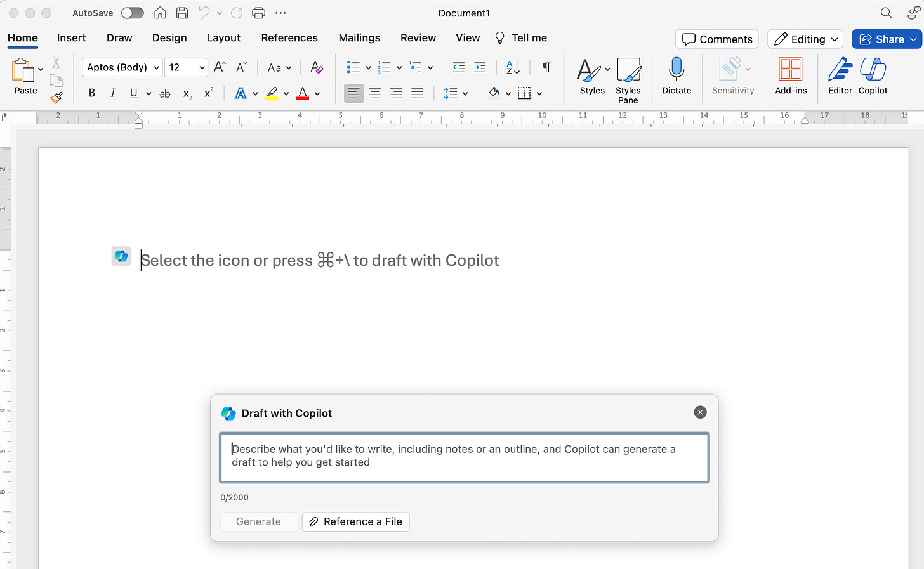Viewport: 924px width, 569px height.
Task: Create a numbered list
Action: click(x=384, y=67)
